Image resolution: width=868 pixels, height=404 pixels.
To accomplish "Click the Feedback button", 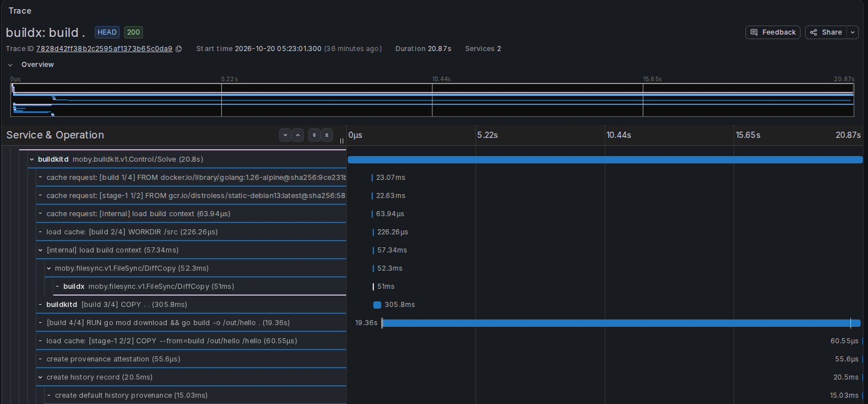I will point(773,32).
